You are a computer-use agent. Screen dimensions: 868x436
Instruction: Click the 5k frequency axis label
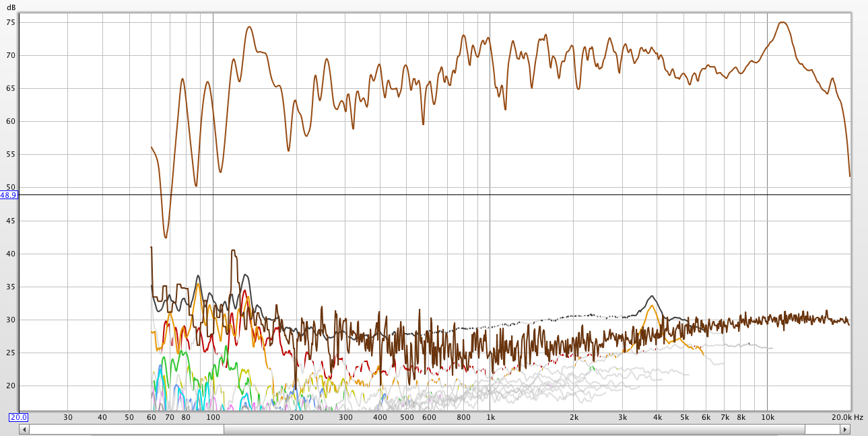point(684,417)
